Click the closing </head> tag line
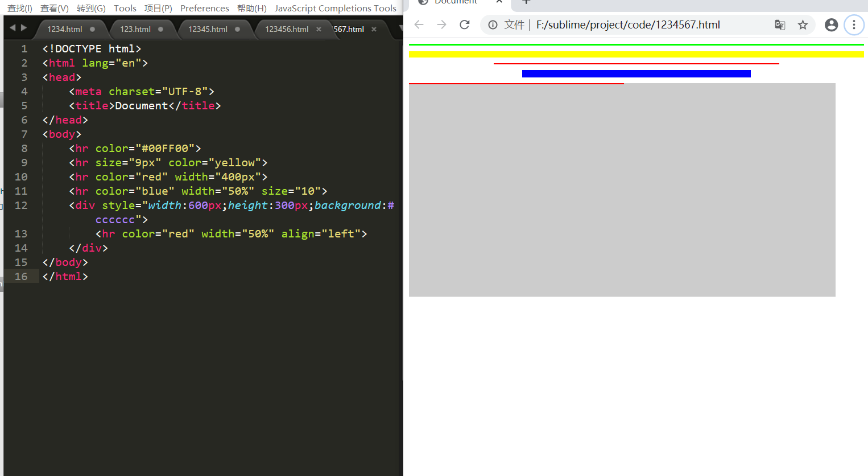Viewport: 868px width, 476px height. [x=65, y=120]
